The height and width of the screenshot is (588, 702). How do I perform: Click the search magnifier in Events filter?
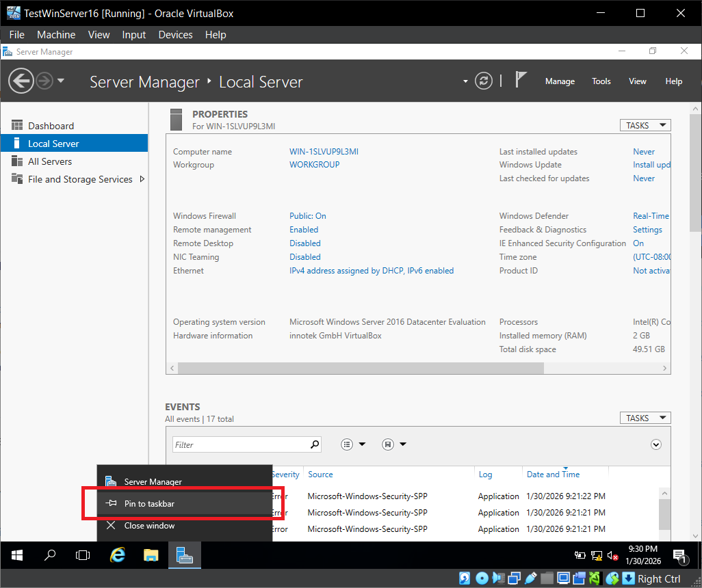click(314, 444)
